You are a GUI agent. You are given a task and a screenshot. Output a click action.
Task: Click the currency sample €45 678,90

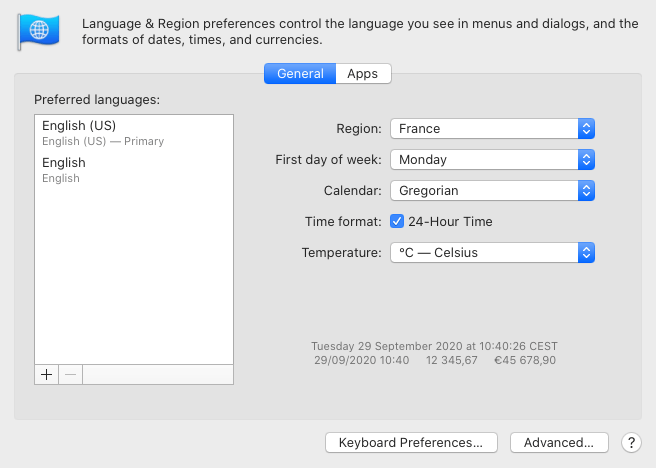coord(525,360)
